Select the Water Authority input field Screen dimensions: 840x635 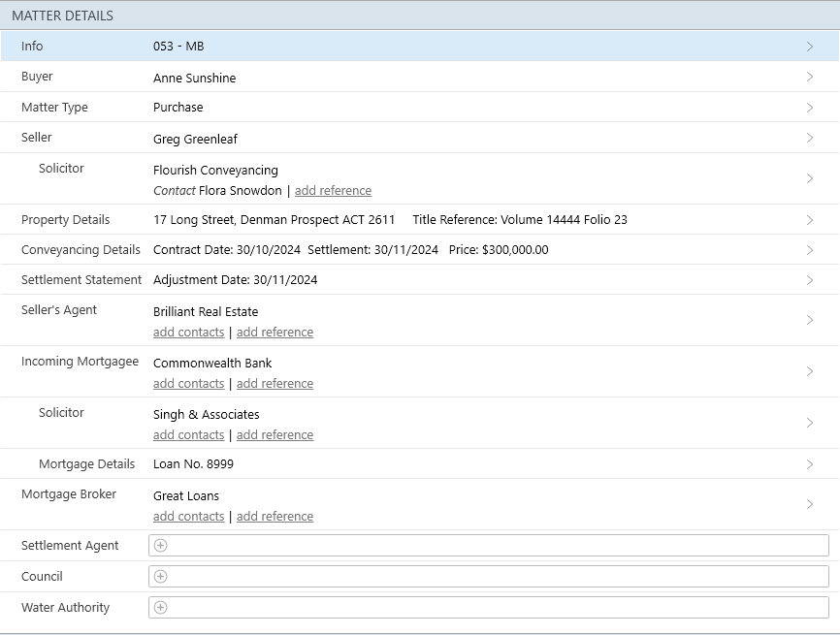495,608
